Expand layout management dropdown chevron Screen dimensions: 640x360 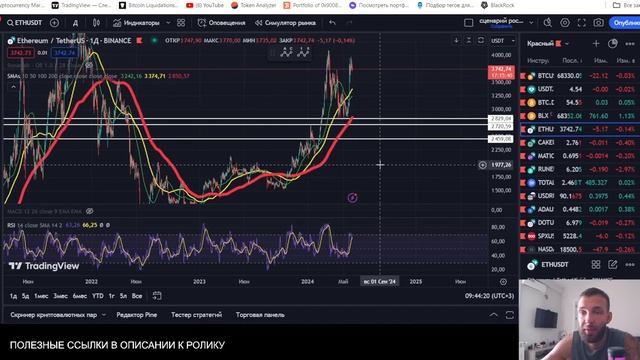pos(531,23)
